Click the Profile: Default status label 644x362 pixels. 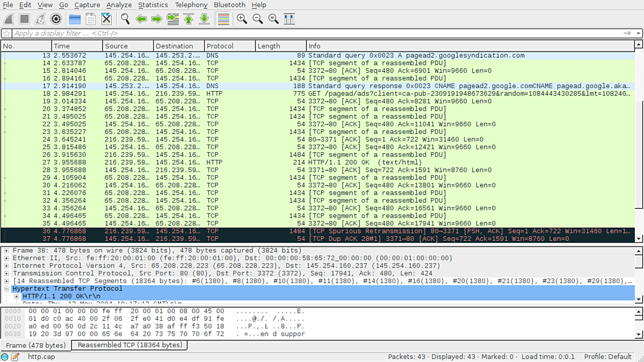607,357
